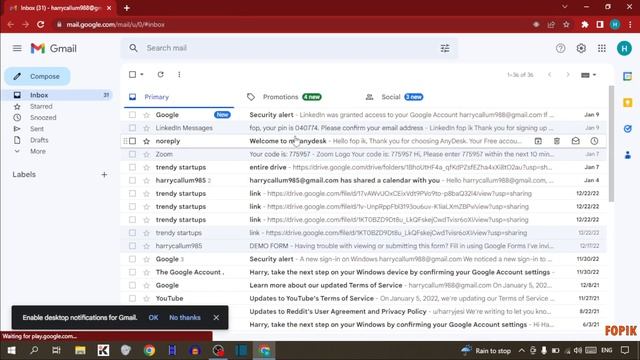The width and height of the screenshot is (640, 360).
Task: Open search options filter icon
Action: point(445,48)
